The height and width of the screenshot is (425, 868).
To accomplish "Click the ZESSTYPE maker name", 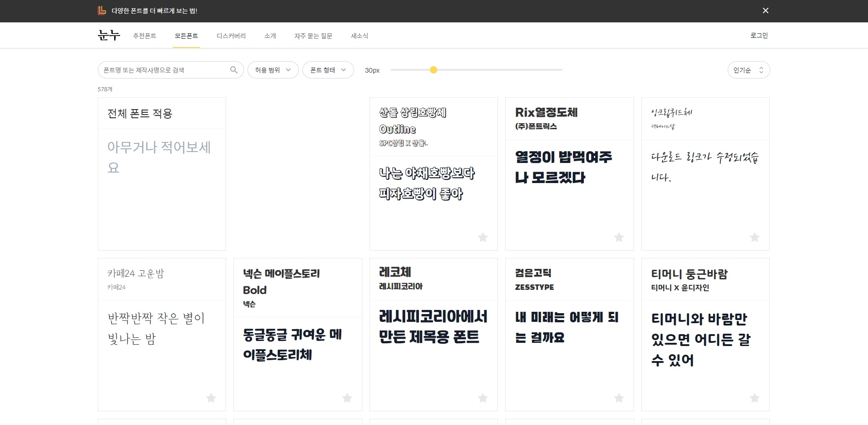I will click(x=535, y=287).
